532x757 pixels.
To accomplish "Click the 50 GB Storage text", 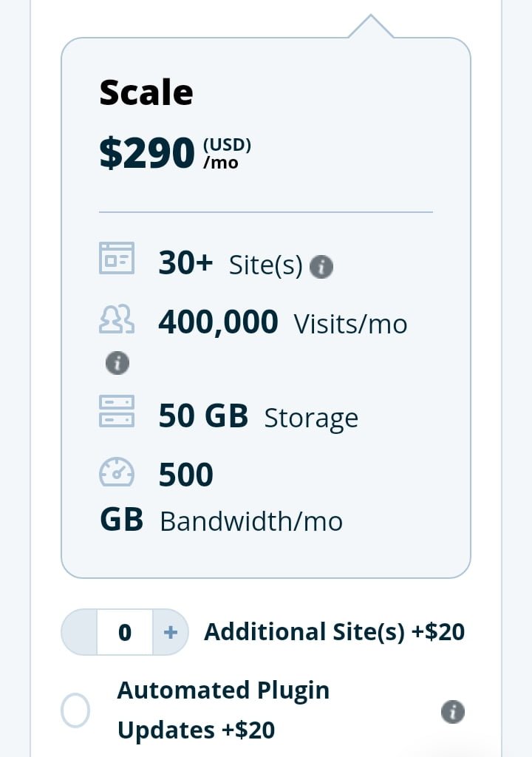I will (x=258, y=417).
